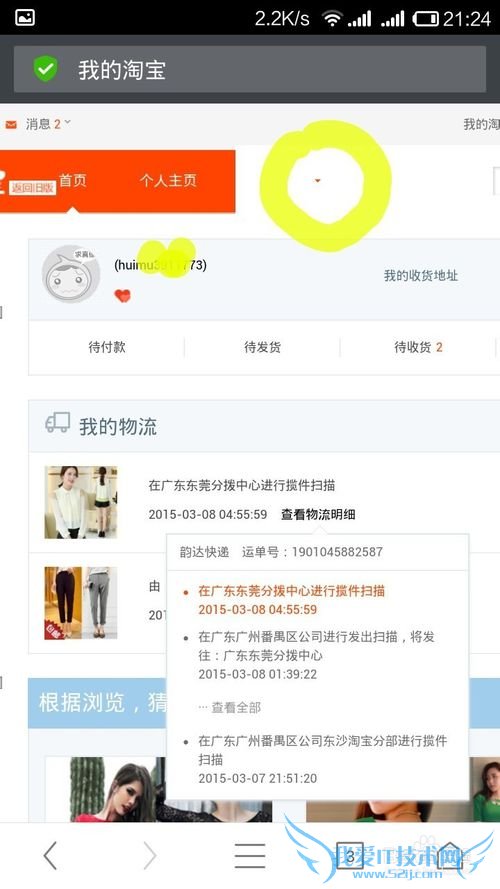Tap the truck icon beside 我的物流

(58, 423)
